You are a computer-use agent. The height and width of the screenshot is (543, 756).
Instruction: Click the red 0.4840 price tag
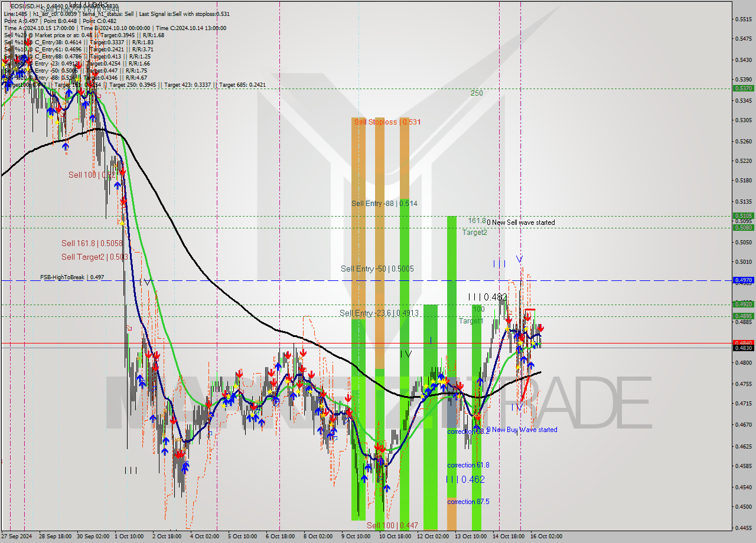743,342
